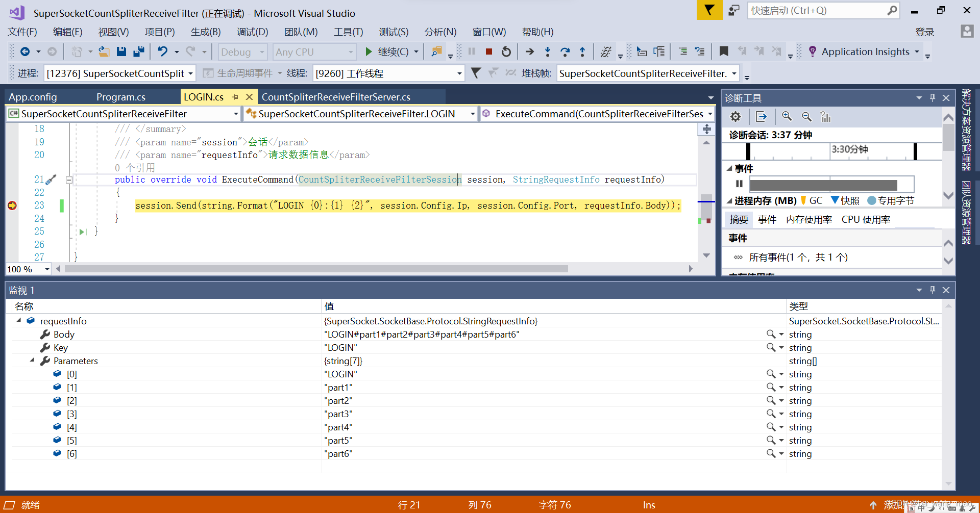980x513 pixels.
Task: Click the 继续(C) continue button
Action: coord(388,52)
